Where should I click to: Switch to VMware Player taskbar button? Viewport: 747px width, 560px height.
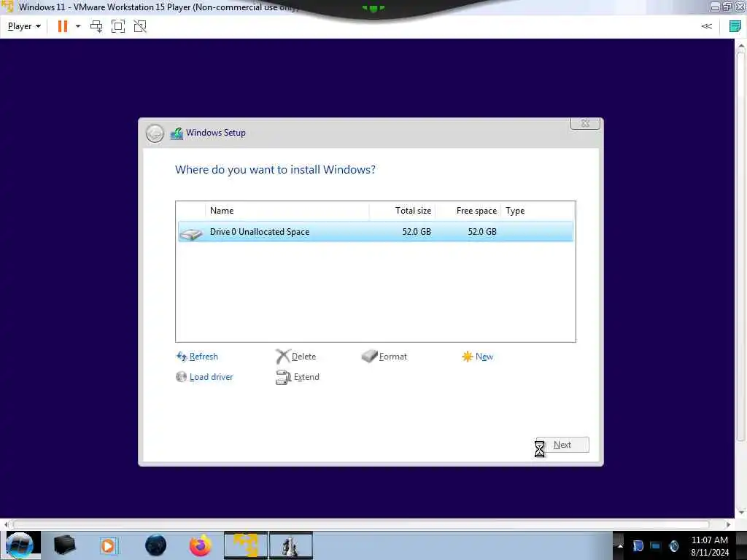click(246, 545)
